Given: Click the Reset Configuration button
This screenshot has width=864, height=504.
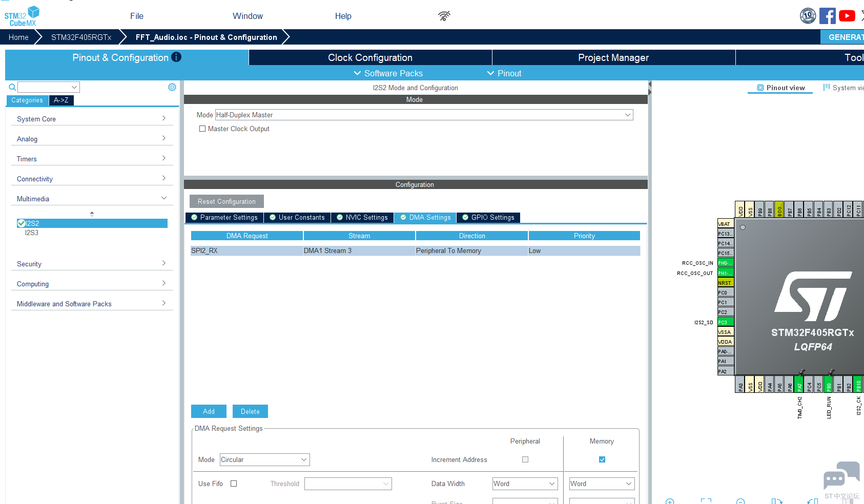Looking at the screenshot, I should [227, 201].
